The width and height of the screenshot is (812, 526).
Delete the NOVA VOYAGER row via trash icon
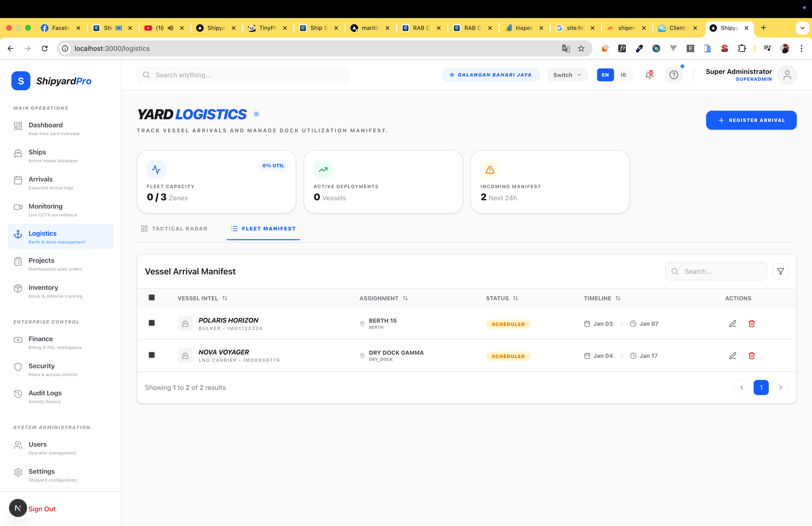(x=751, y=356)
